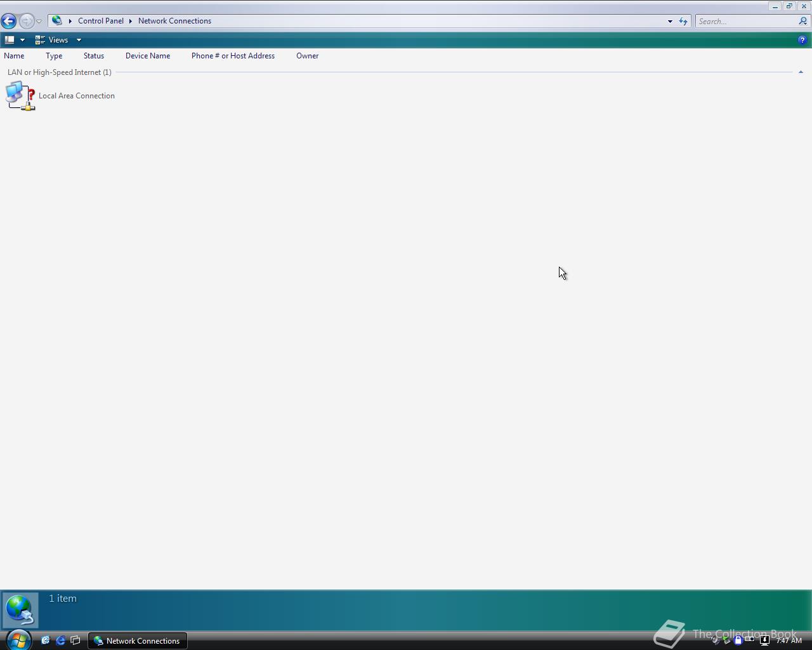Click the Organize layout icon on toolbar
The width and height of the screenshot is (812, 650).
point(10,40)
